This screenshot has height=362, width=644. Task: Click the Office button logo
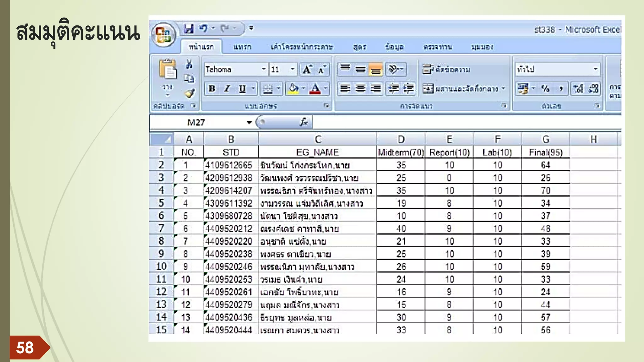coord(163,35)
